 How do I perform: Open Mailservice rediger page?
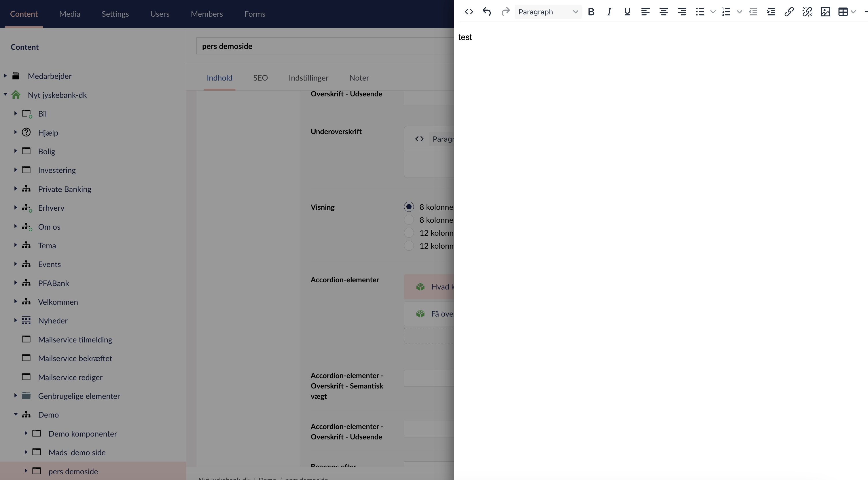(71, 377)
